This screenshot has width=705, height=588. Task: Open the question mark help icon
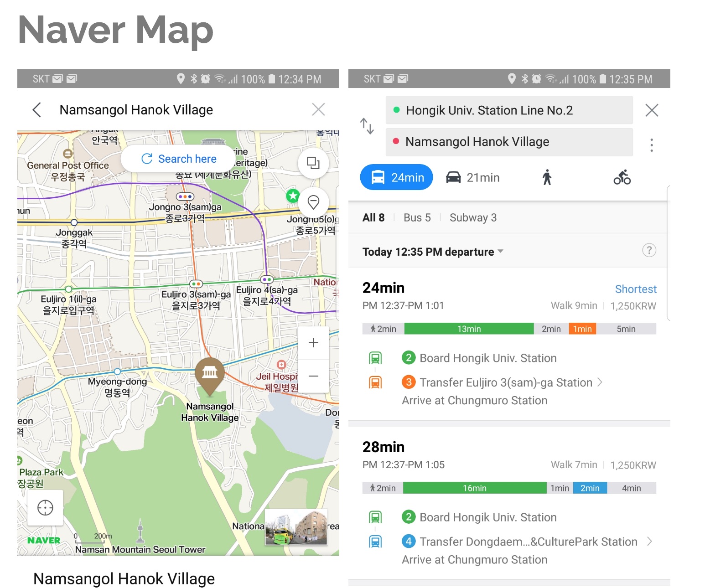pyautogui.click(x=649, y=250)
